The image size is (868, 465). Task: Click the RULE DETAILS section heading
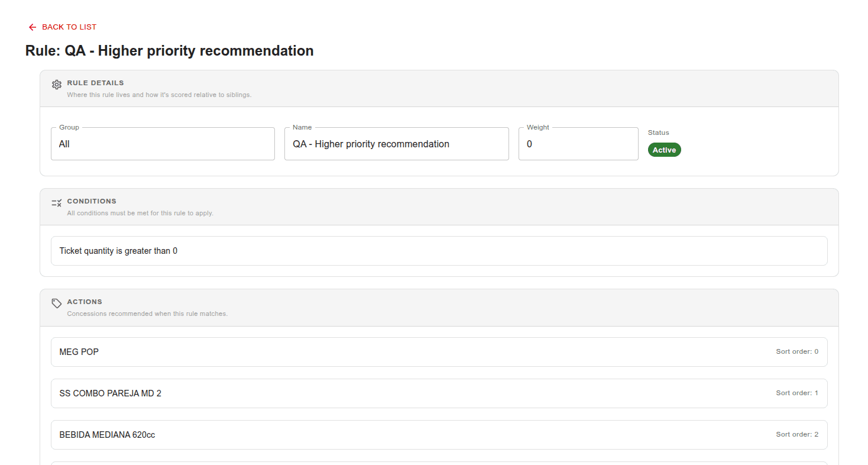[96, 83]
